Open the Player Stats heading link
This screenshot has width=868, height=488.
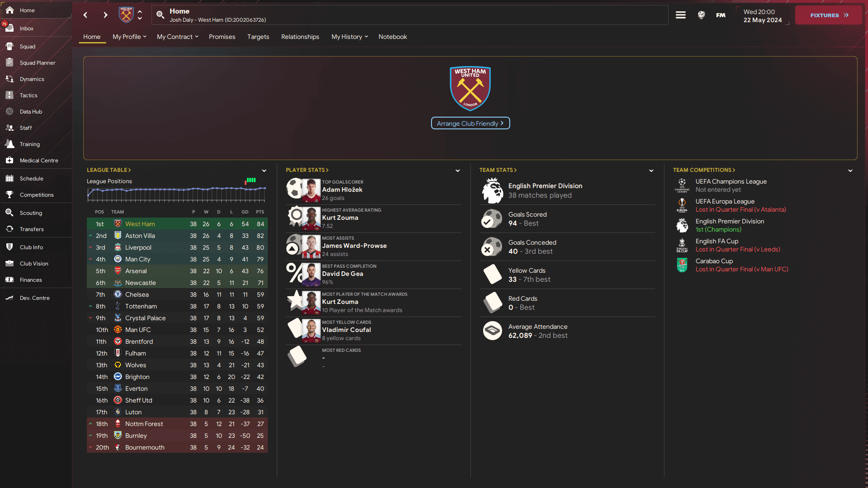tap(307, 170)
